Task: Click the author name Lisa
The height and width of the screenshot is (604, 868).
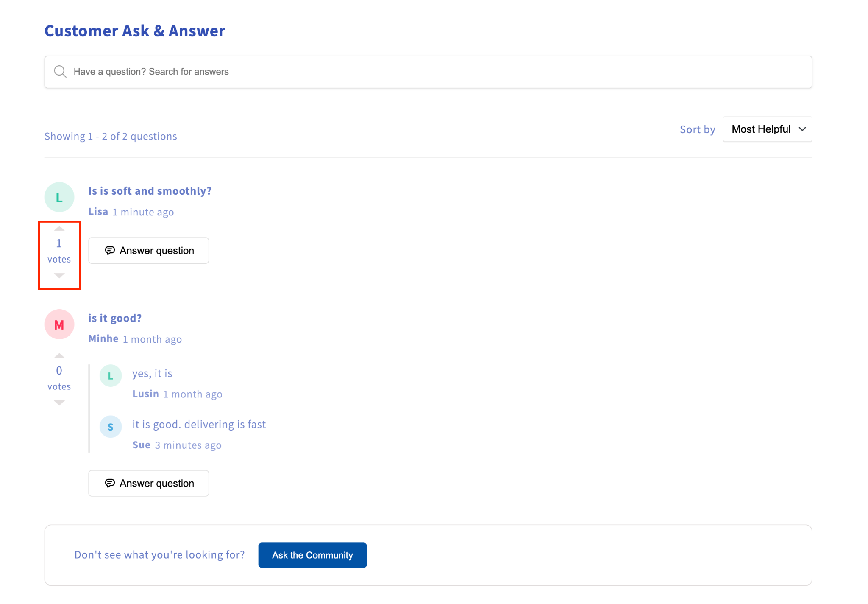Action: pos(98,212)
